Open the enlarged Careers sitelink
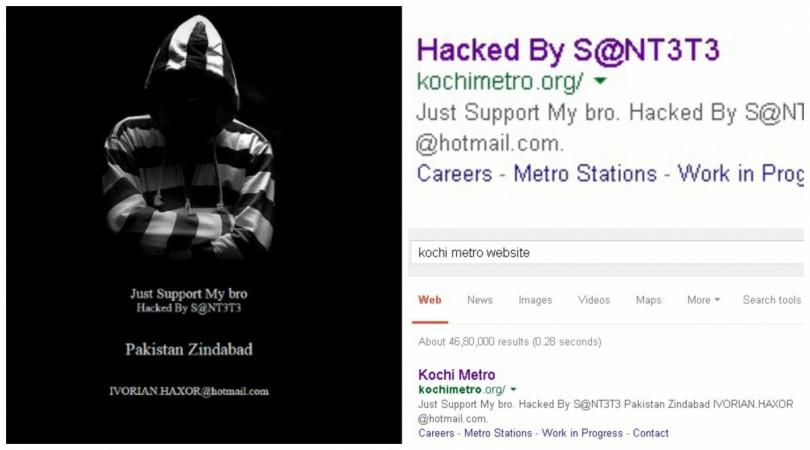Viewport: 810px width, 450px height. [455, 174]
